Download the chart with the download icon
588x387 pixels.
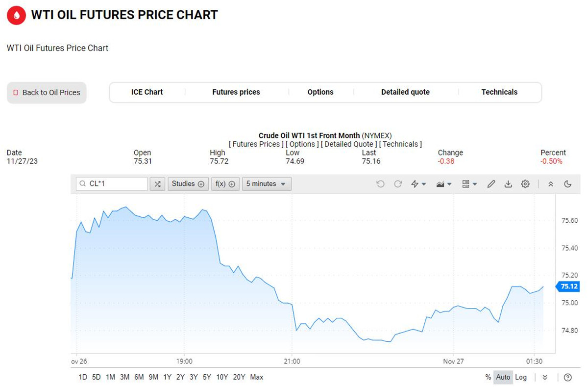(x=508, y=184)
